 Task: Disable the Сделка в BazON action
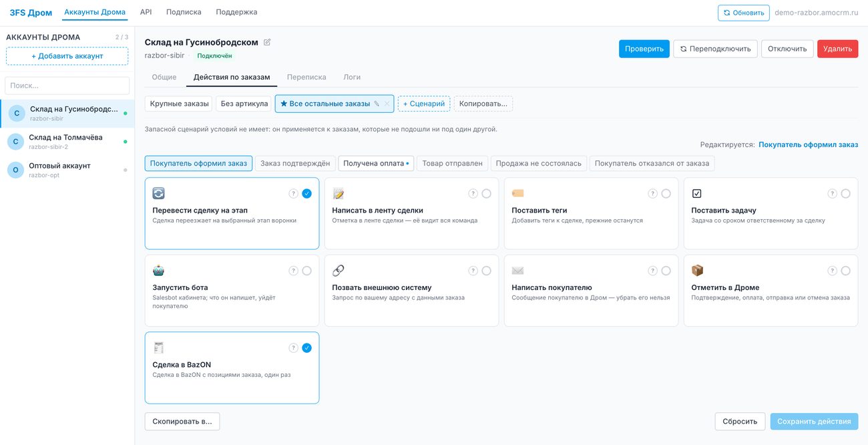pos(306,348)
